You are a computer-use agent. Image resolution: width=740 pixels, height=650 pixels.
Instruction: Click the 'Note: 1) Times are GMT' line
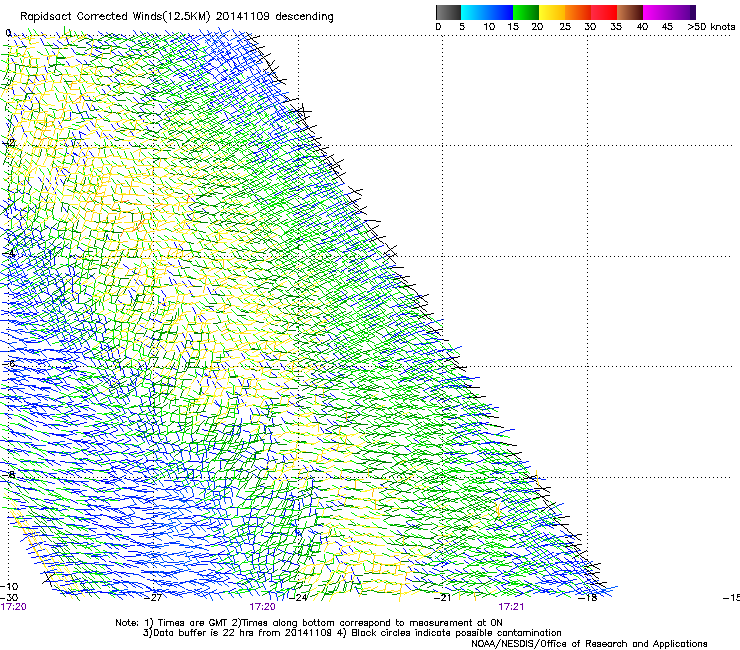309,623
